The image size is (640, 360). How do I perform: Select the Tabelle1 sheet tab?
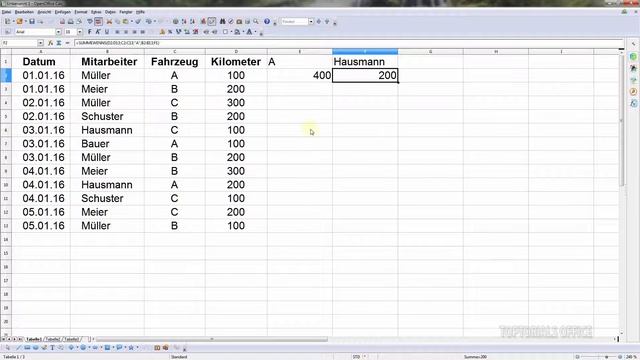pos(34,339)
